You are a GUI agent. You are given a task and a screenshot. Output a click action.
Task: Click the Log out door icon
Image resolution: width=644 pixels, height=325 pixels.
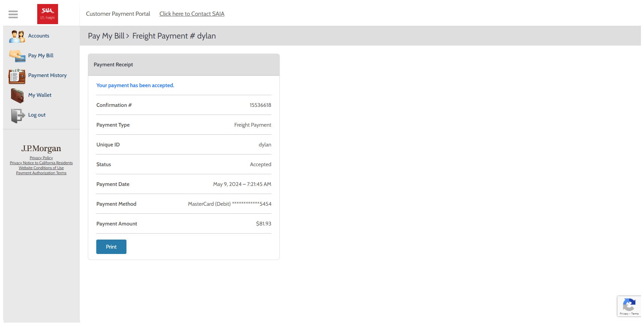click(x=17, y=116)
